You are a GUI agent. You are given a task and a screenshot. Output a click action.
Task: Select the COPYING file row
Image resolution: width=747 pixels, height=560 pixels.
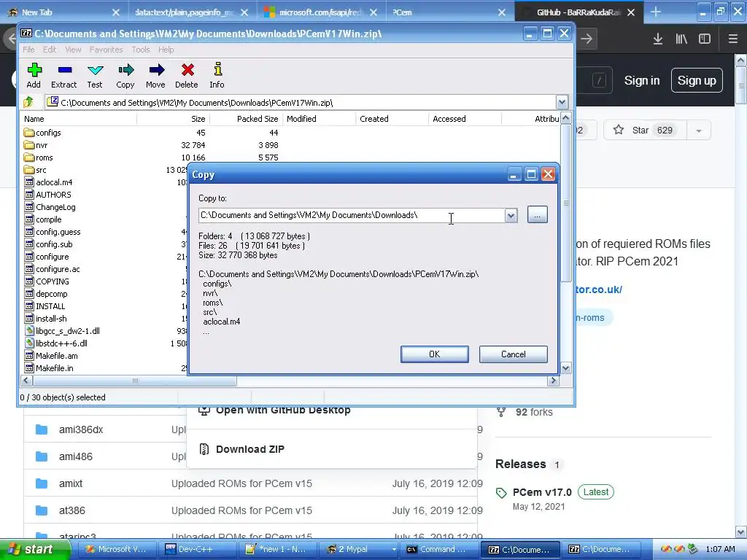coord(47,281)
